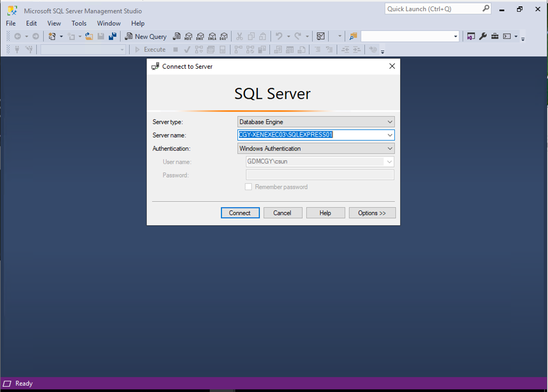
Task: Start a DMX query from toolbar
Action: coord(200,36)
